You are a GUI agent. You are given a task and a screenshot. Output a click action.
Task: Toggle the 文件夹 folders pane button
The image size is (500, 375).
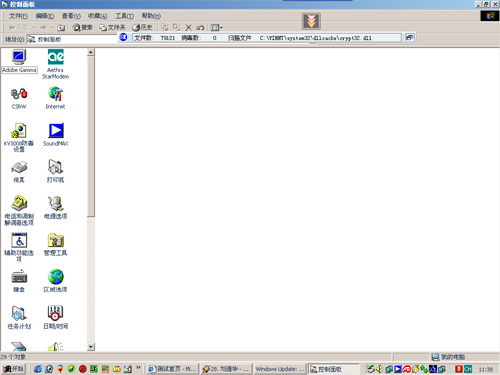pyautogui.click(x=112, y=27)
